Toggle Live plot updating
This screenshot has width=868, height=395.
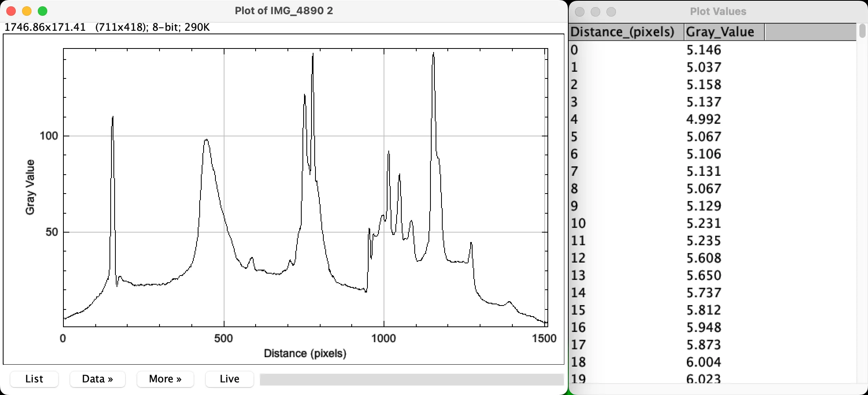[x=229, y=379]
